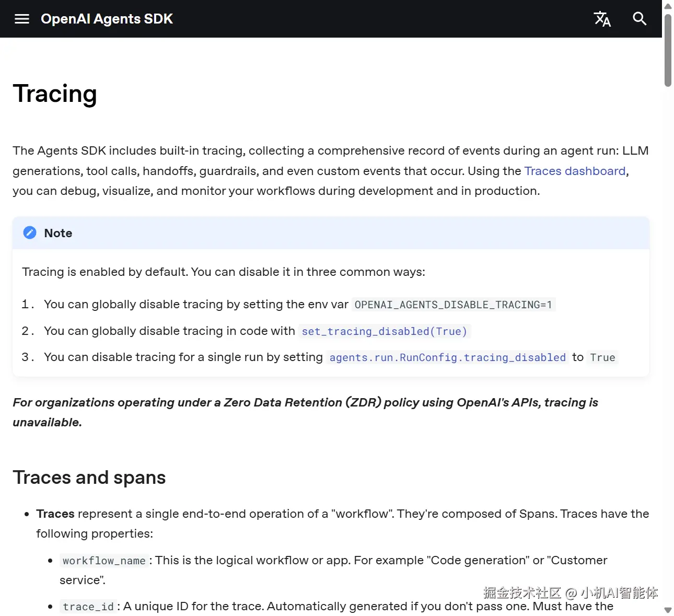Click the Note callout title
674x616 pixels.
[58, 233]
